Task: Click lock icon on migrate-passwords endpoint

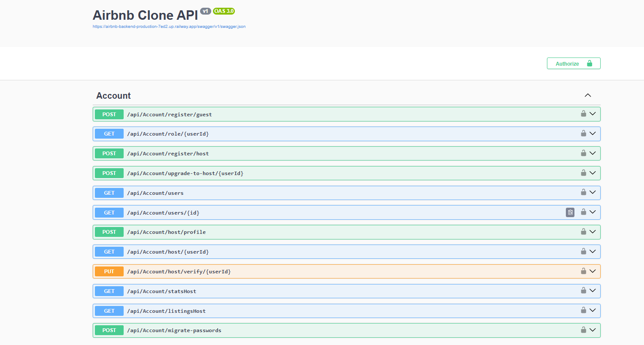Action: [x=583, y=330]
